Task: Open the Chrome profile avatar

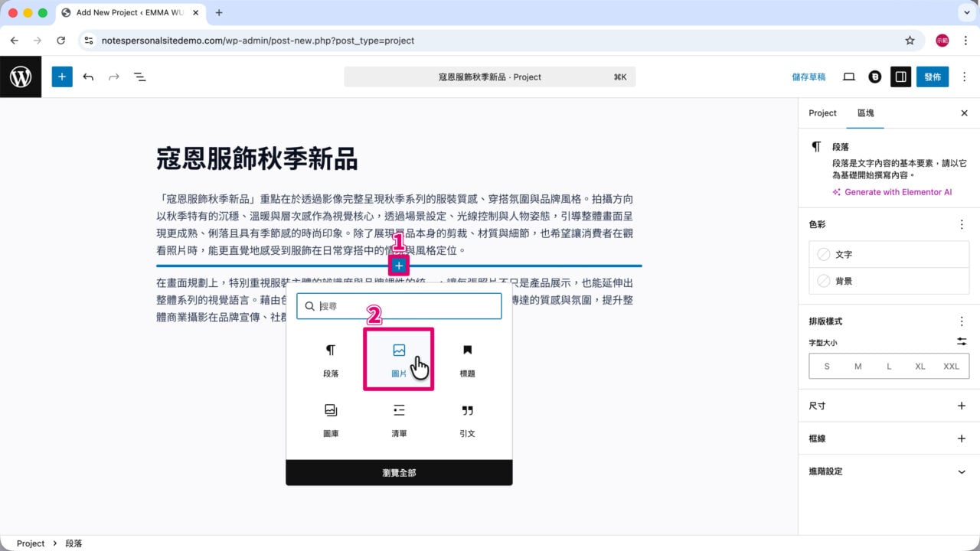Action: (x=942, y=41)
